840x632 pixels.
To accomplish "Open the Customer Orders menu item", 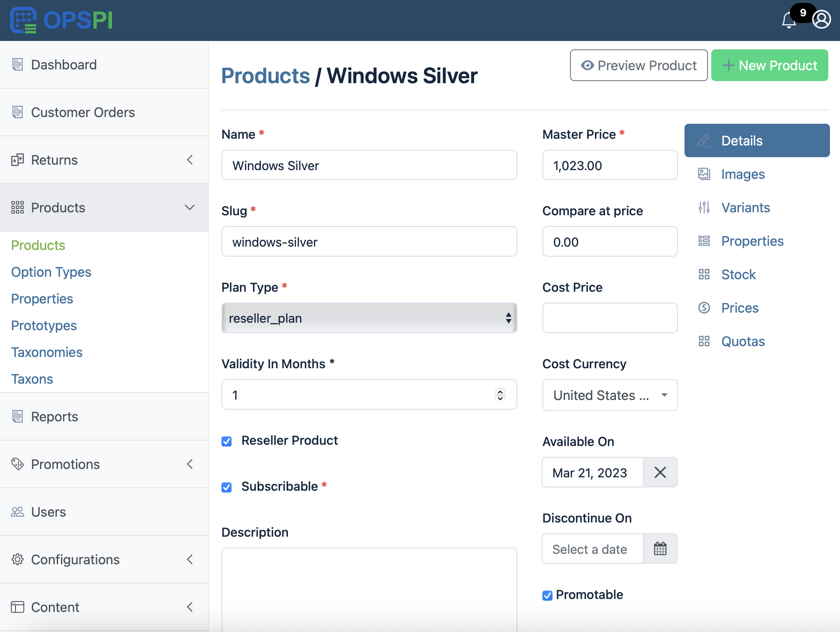I will pyautogui.click(x=104, y=112).
